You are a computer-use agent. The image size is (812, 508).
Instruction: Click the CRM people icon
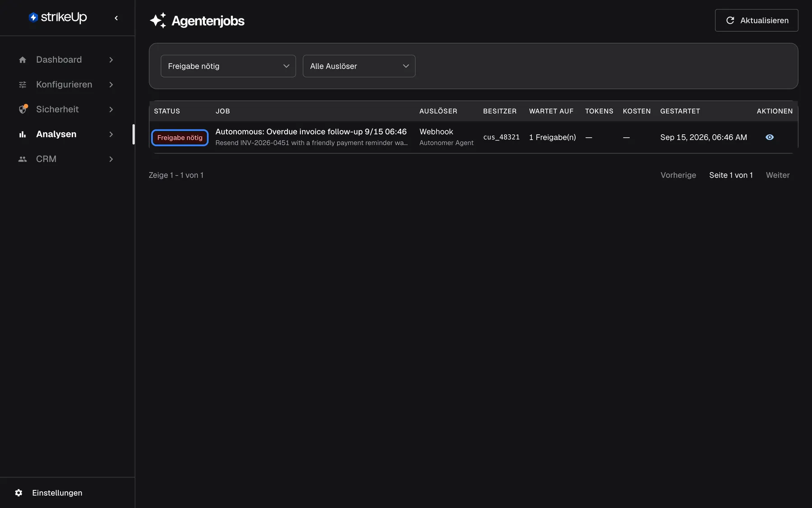tap(23, 159)
